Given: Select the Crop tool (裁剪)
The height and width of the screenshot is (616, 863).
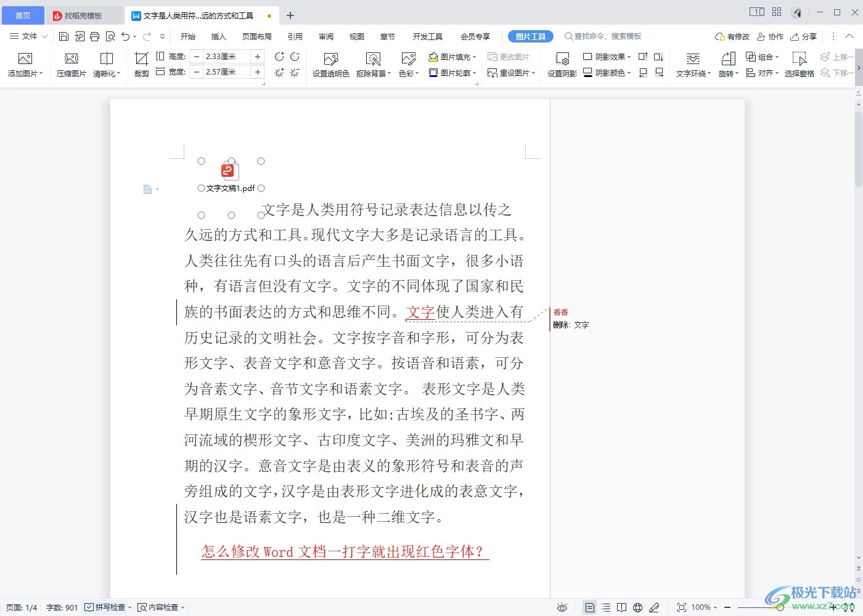Looking at the screenshot, I should (142, 65).
